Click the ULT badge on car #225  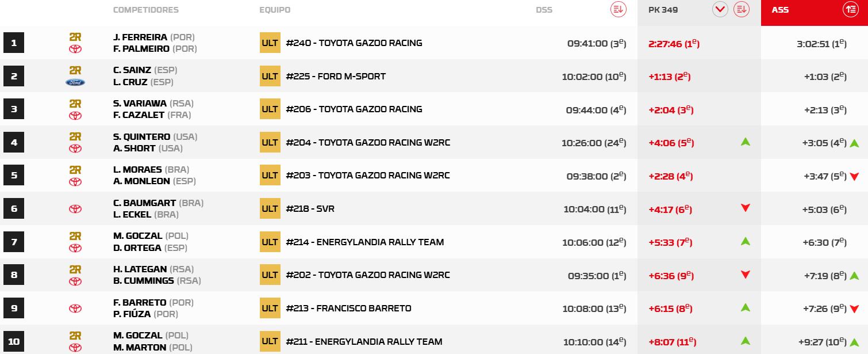(x=270, y=76)
